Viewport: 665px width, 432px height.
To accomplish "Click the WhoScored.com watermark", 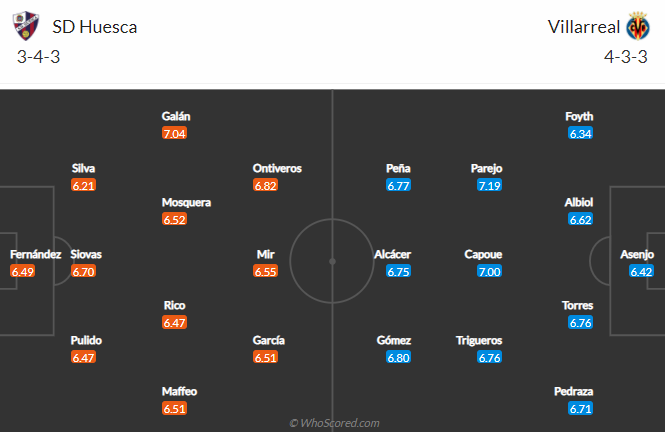I will (334, 423).
